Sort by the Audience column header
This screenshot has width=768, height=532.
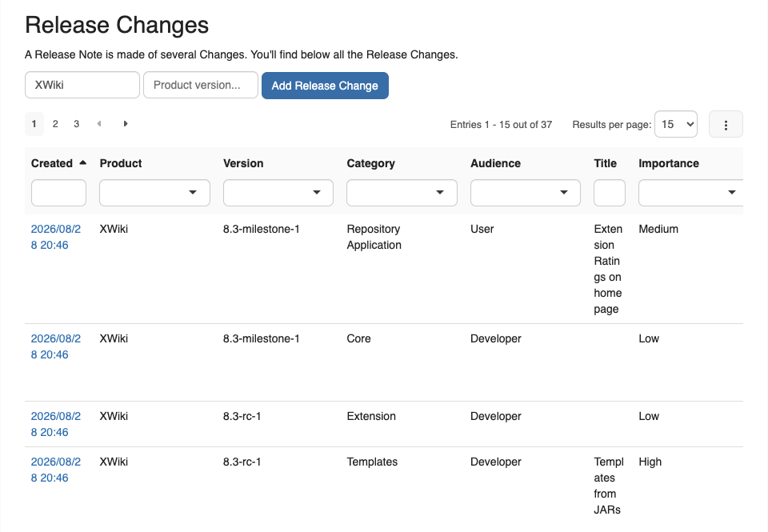(496, 164)
